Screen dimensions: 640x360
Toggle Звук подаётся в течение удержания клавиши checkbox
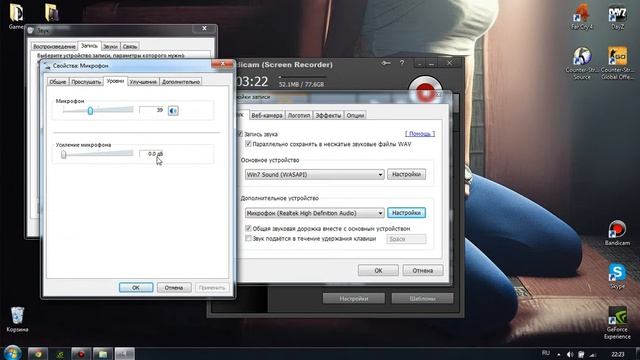tap(248, 238)
